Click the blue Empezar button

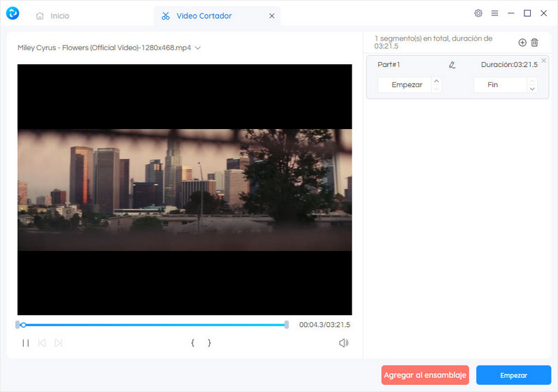point(513,375)
